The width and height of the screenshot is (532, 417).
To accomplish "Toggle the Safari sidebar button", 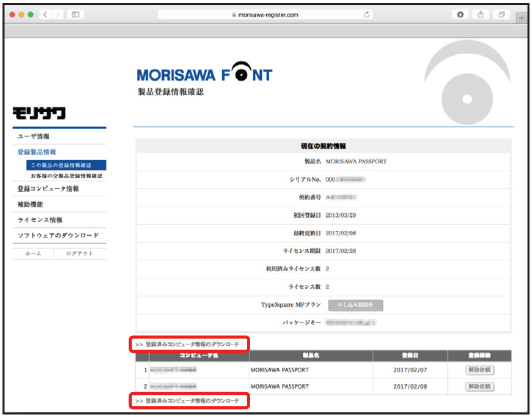I will point(76,15).
